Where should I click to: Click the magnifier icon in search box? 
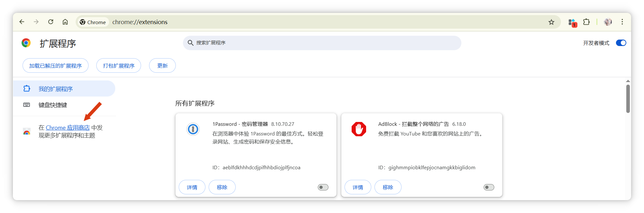point(190,43)
